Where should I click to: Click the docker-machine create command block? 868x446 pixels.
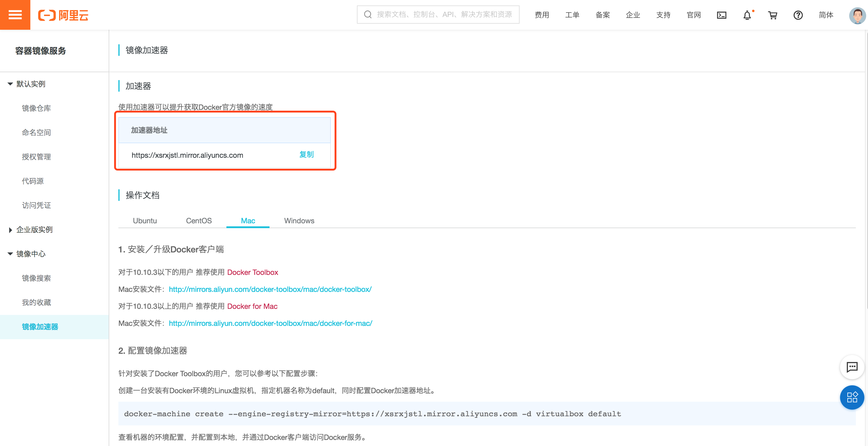[x=487, y=413]
